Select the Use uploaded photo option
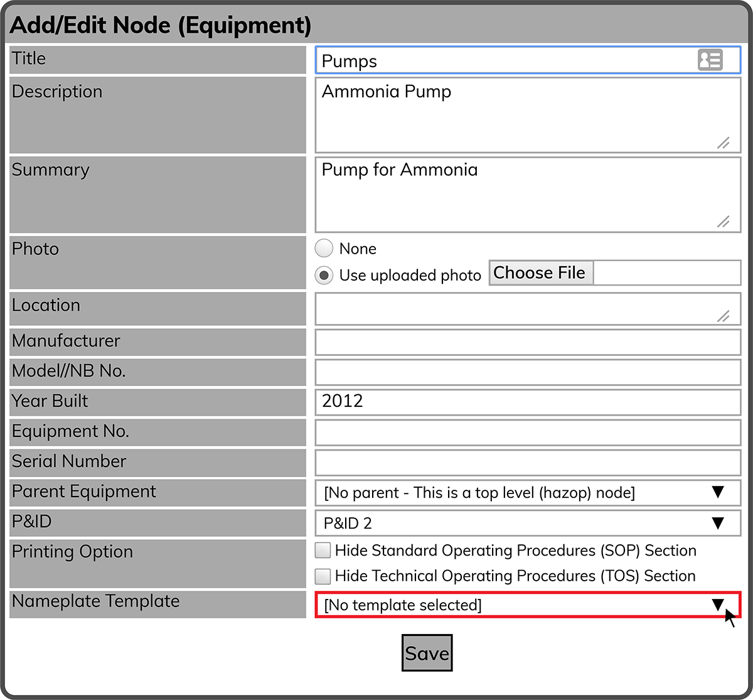Screen dimensions: 753x700 tap(324, 275)
